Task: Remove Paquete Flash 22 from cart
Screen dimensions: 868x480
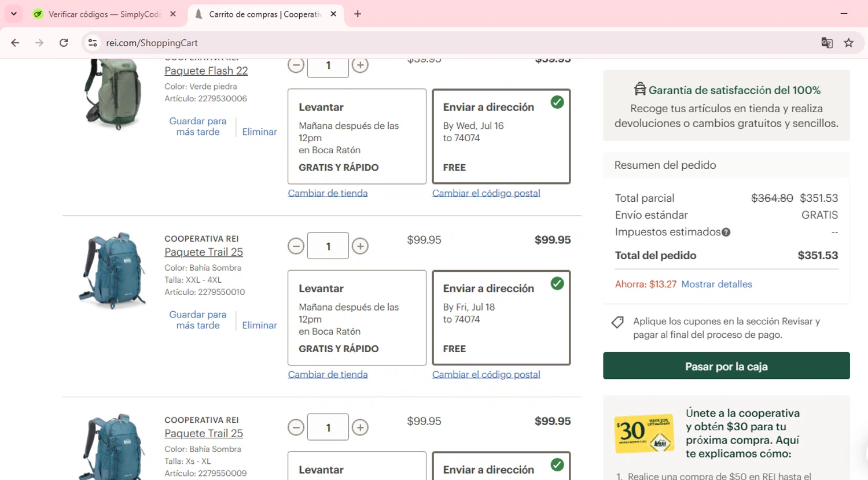Action: click(259, 132)
